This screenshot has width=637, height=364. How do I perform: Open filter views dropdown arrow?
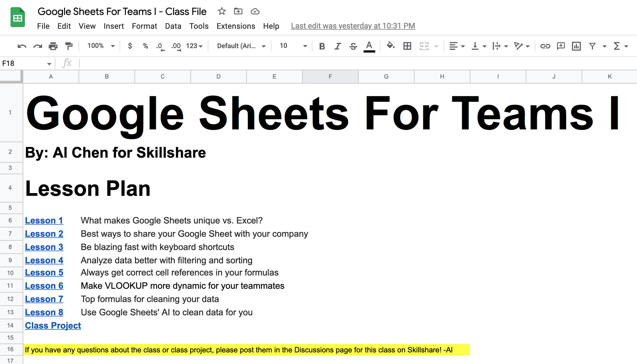(605, 46)
